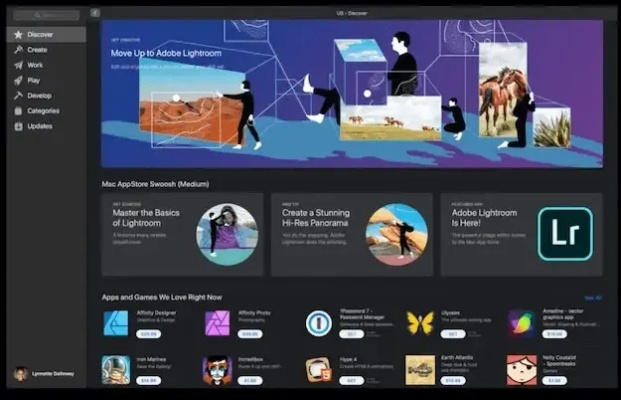Select Discover in the sidebar
The image size is (621, 400).
[40, 34]
